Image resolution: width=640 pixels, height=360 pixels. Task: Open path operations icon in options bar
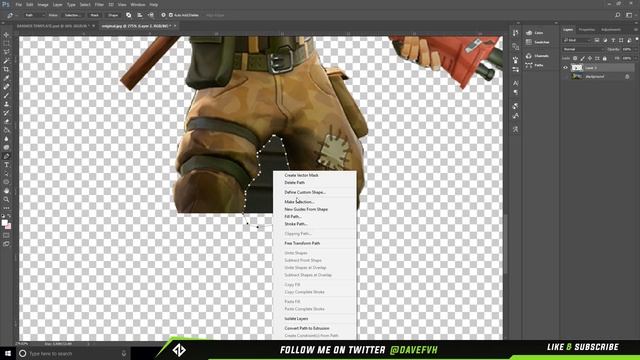pyautogui.click(x=129, y=15)
